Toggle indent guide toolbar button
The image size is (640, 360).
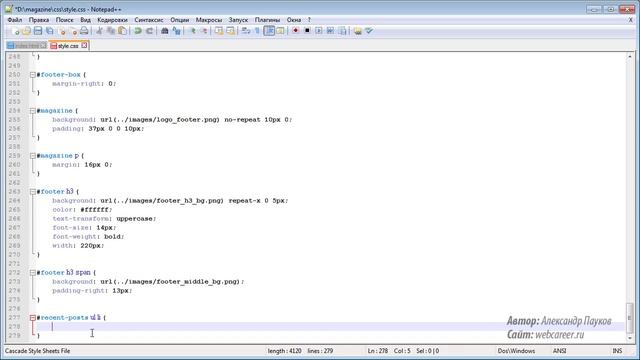tap(269, 31)
